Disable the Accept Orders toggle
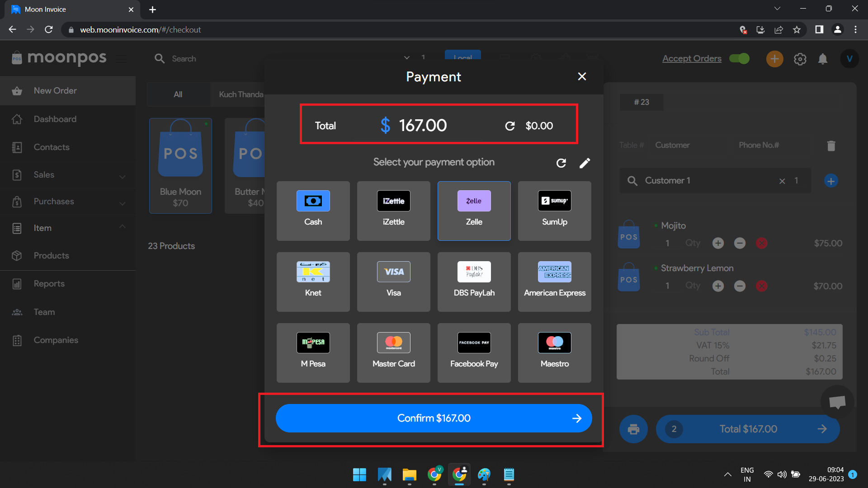Screen dimensions: 868x488 [x=739, y=58]
